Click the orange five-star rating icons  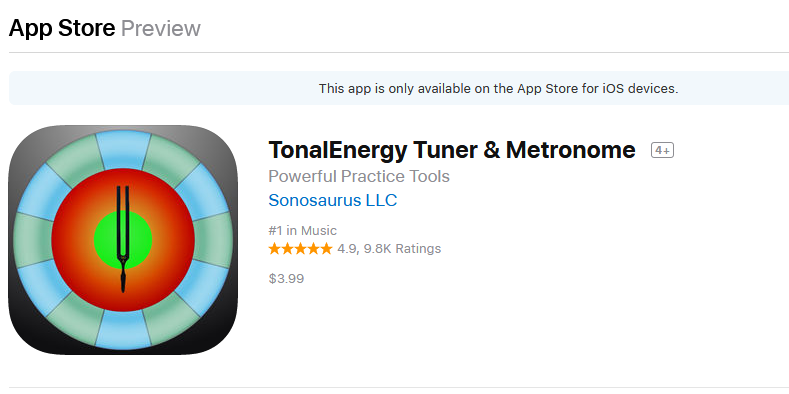click(300, 249)
